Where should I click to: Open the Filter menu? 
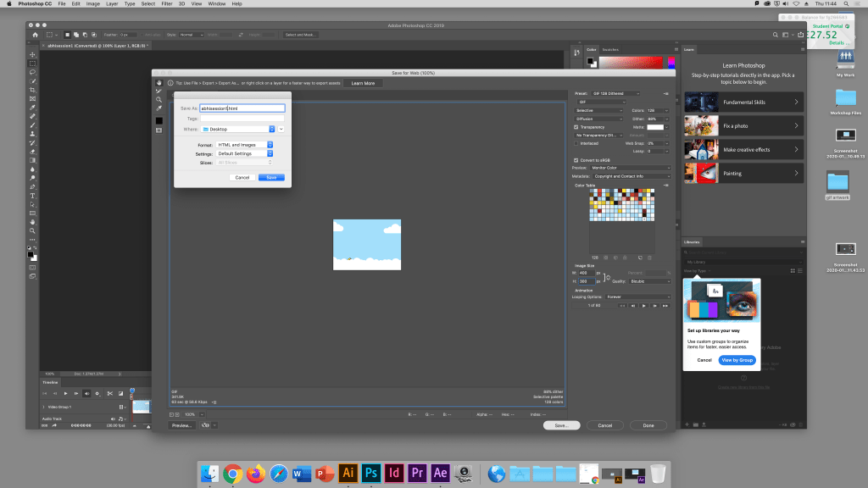pos(167,4)
